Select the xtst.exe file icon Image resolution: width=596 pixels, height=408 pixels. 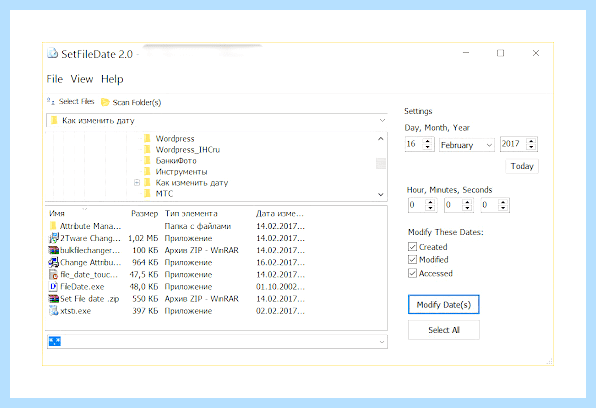(x=54, y=311)
